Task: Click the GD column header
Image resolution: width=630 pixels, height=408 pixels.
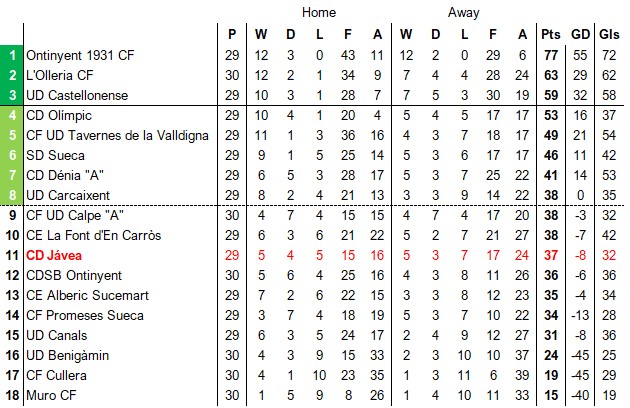Action: pos(580,34)
